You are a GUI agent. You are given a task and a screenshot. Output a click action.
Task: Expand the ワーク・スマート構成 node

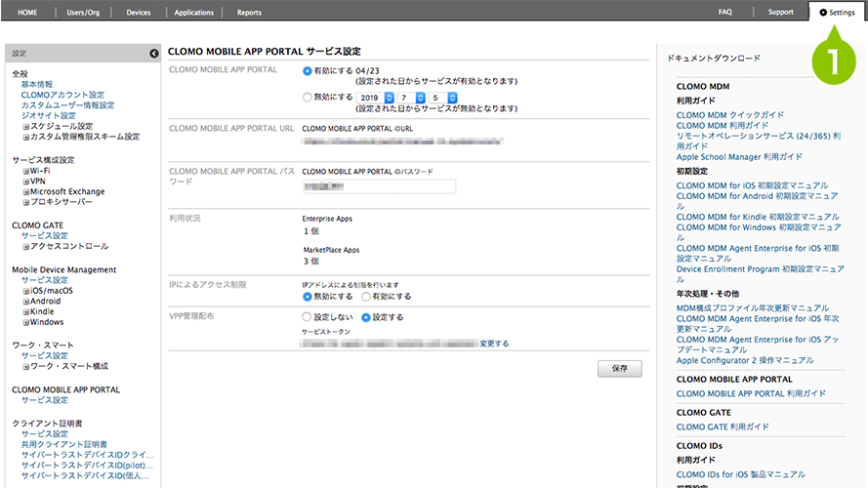click(25, 367)
